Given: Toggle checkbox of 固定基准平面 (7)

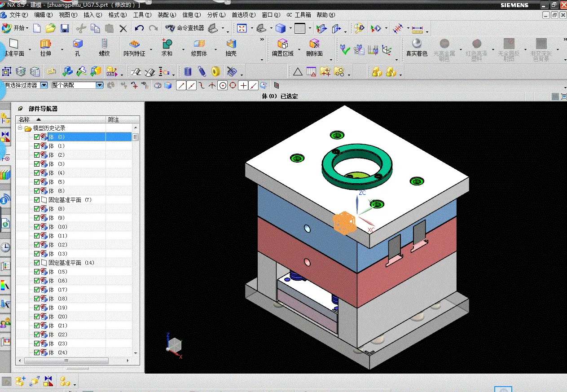Looking at the screenshot, I should pos(37,200).
